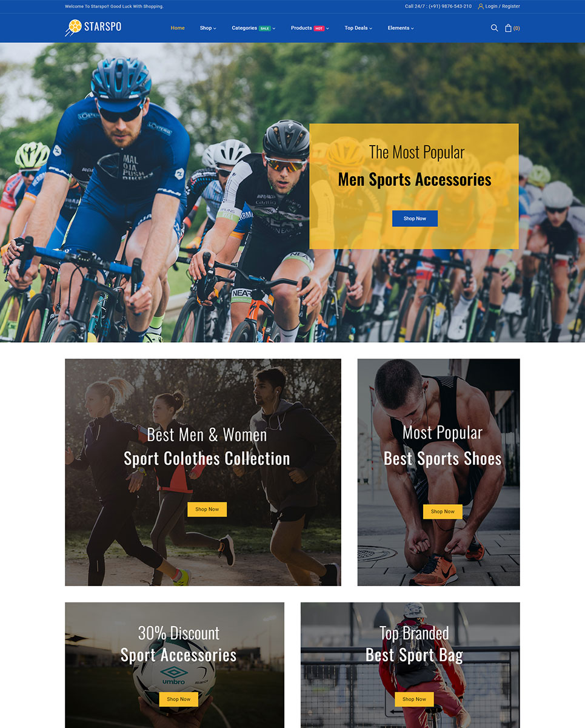Expand the Shop dropdown menu
Image resolution: width=585 pixels, height=728 pixels.
(x=208, y=28)
